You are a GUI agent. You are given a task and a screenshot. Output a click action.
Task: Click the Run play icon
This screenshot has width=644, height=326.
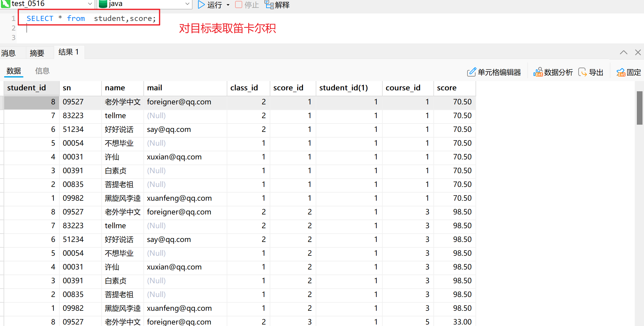pyautogui.click(x=201, y=4)
